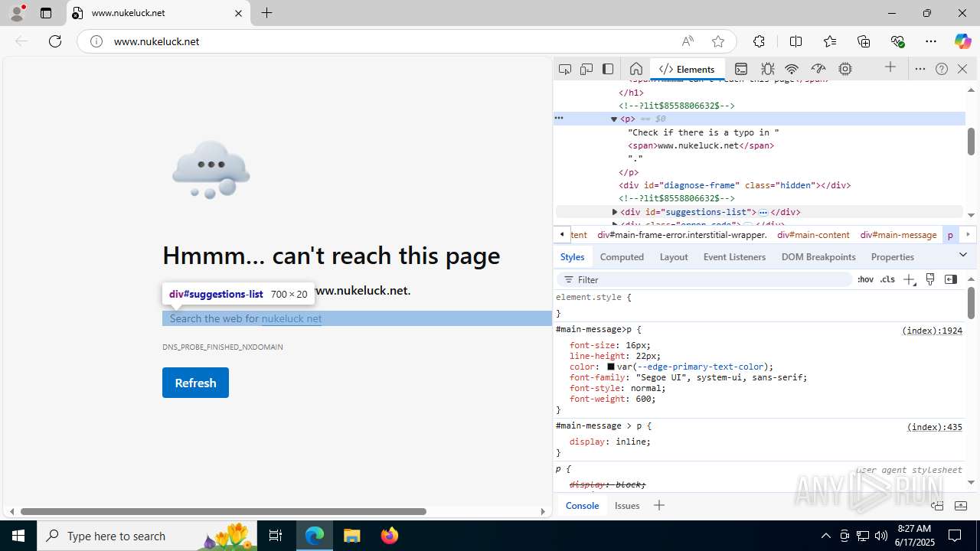Select div#main-message in breadcrumb trail
Screen dimensions: 980x551
[x=898, y=235]
